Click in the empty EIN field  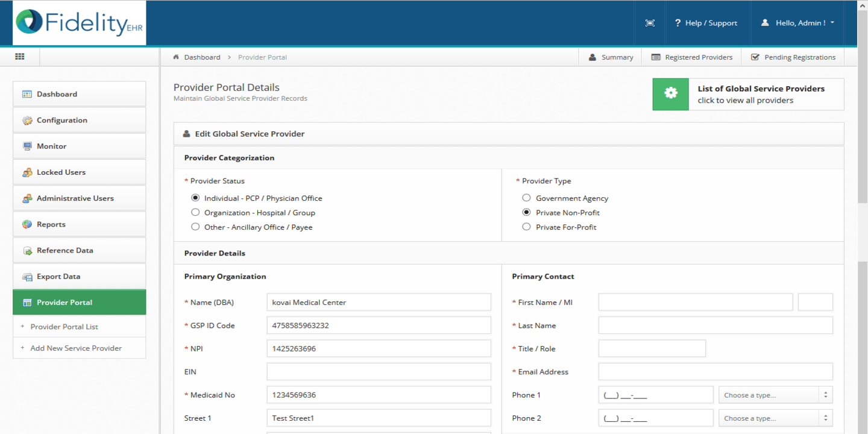click(379, 372)
